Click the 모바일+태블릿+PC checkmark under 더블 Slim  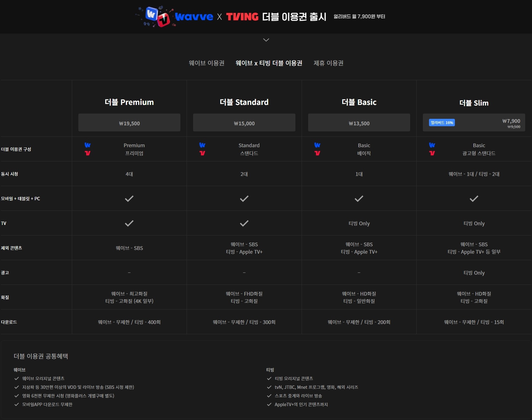point(474,198)
